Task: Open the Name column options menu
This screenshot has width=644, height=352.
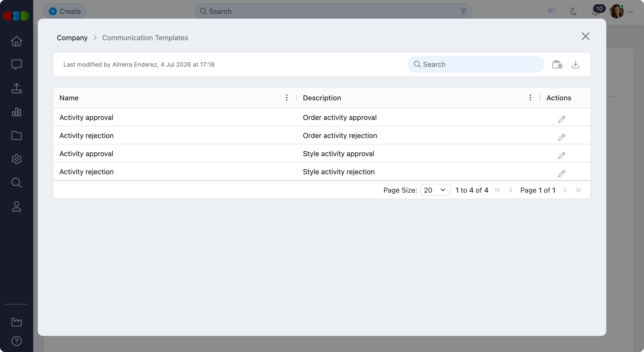Action: coord(287,98)
